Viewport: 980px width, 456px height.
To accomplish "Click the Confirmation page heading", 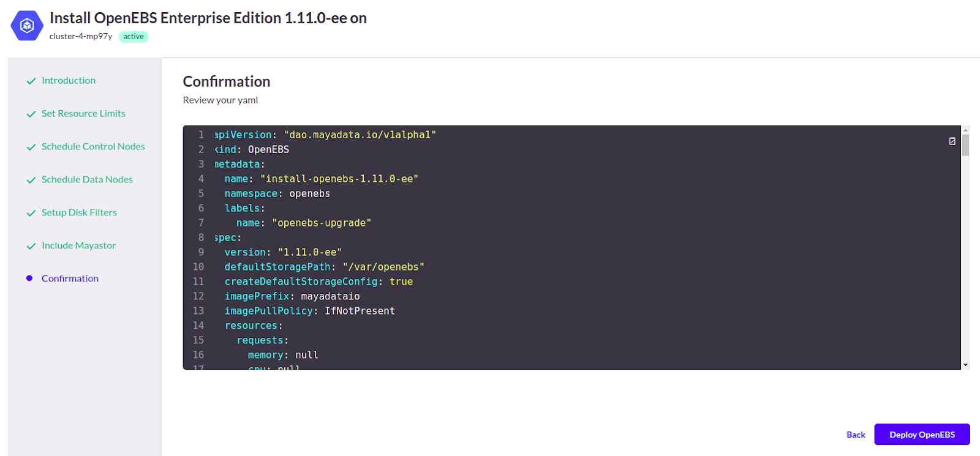I will [x=227, y=81].
